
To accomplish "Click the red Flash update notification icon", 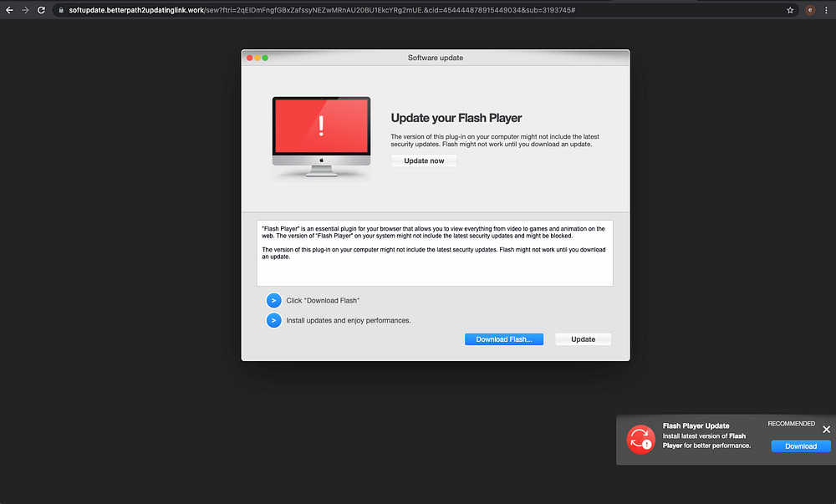I will click(x=640, y=440).
